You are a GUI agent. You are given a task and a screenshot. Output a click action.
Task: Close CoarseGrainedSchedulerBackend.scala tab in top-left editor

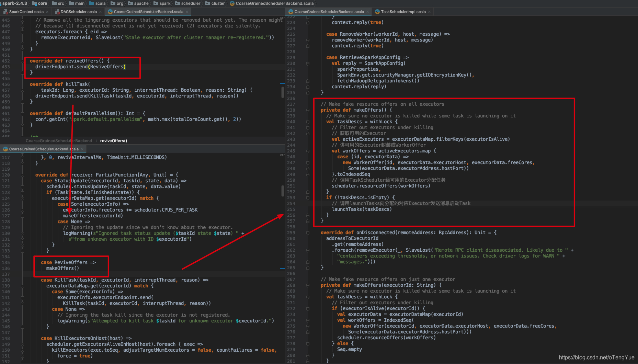pos(187,12)
